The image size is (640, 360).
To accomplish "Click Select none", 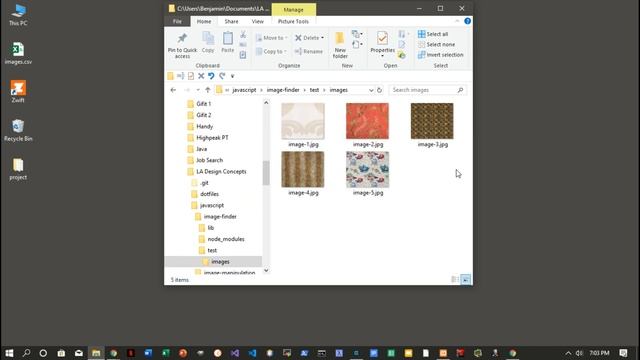I will pos(436,44).
